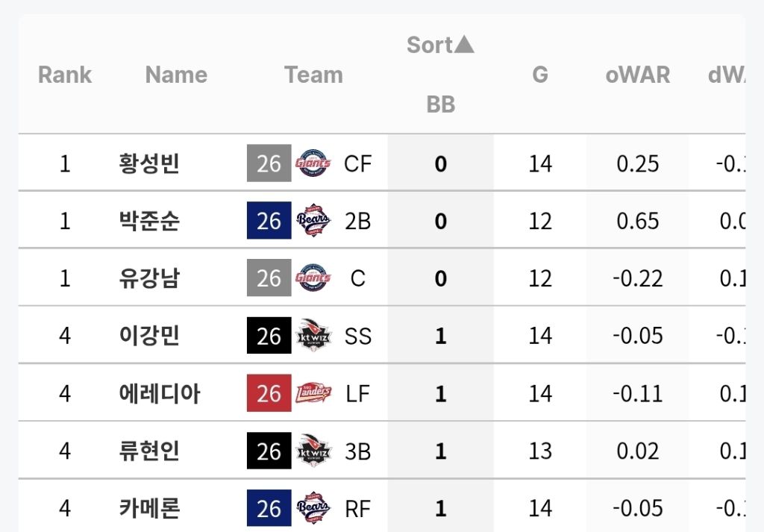This screenshot has height=532, width=764.
Task: Click the Name column header
Action: click(176, 75)
